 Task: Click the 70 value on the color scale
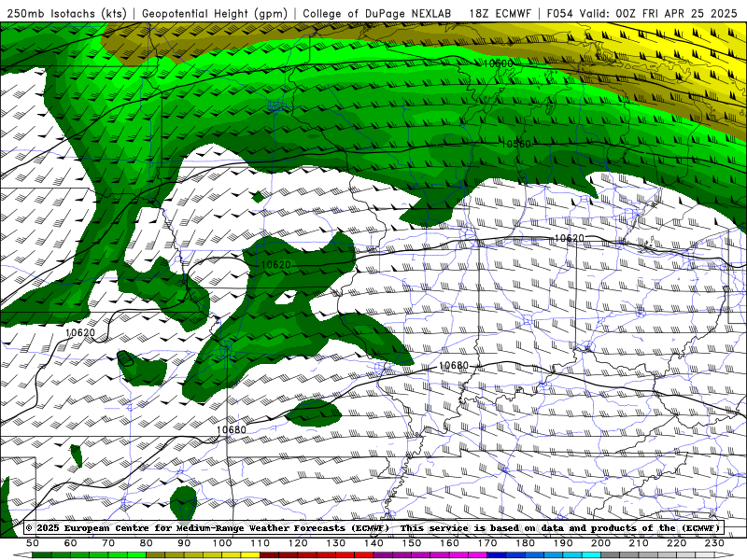coord(108,543)
